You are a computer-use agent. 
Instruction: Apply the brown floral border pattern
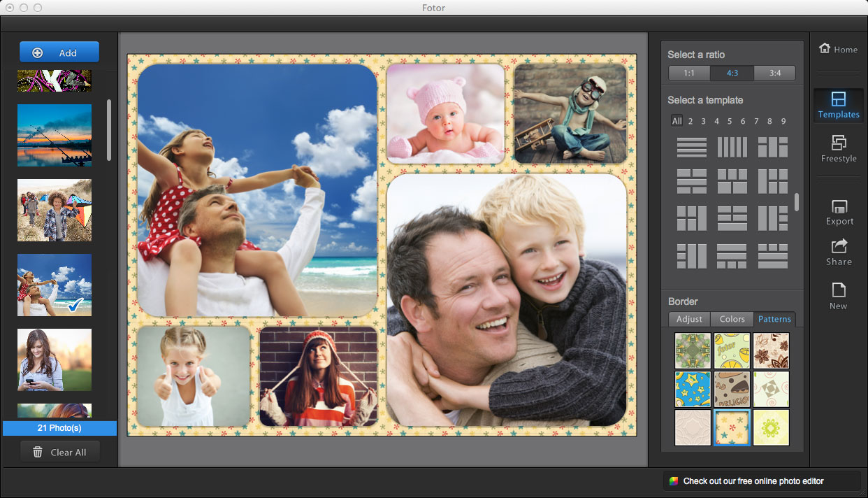click(x=771, y=350)
